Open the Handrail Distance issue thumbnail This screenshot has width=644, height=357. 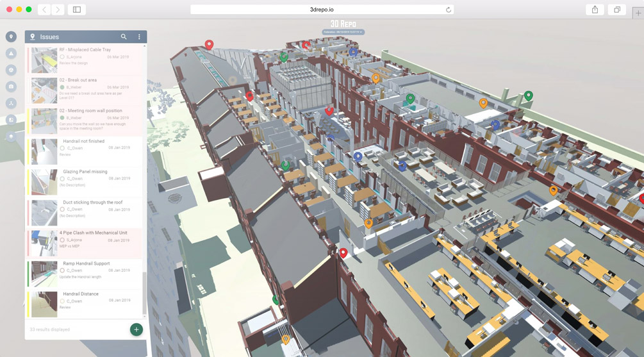44,304
